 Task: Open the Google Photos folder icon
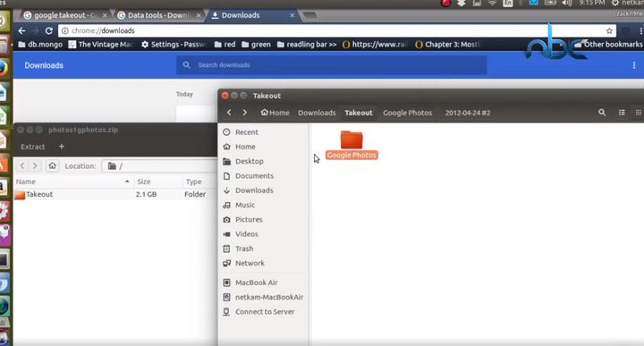click(352, 140)
